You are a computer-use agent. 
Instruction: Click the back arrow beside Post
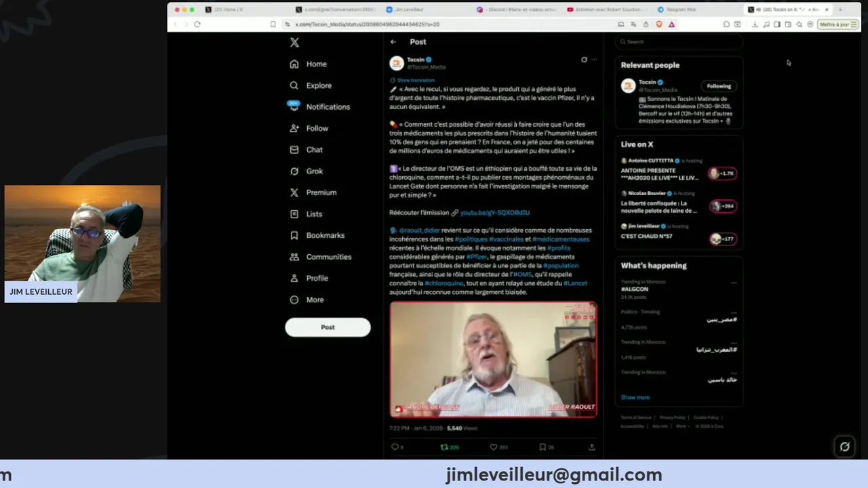[x=393, y=42]
